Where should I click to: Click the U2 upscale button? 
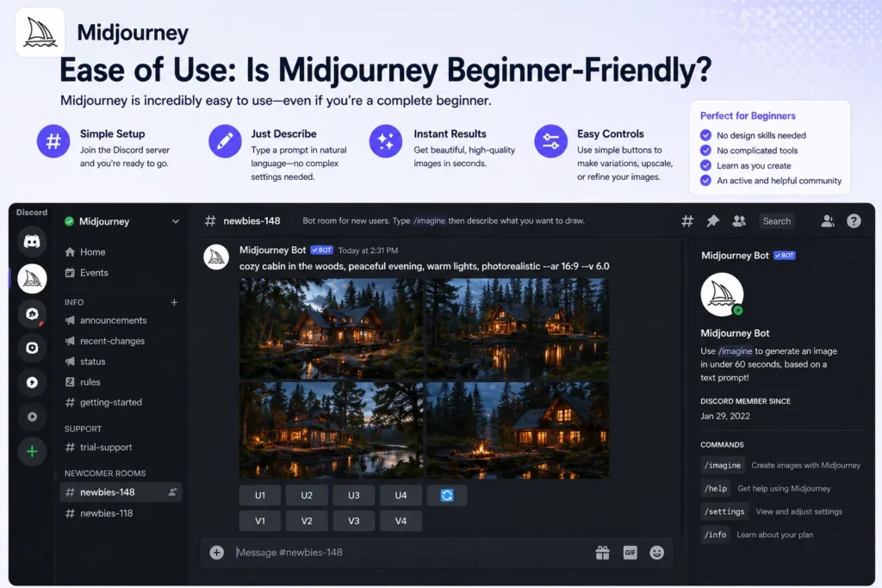coord(307,495)
